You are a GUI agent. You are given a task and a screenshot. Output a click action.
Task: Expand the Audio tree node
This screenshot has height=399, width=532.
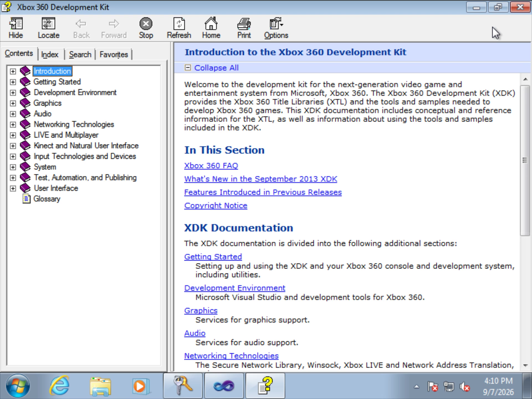click(13, 114)
